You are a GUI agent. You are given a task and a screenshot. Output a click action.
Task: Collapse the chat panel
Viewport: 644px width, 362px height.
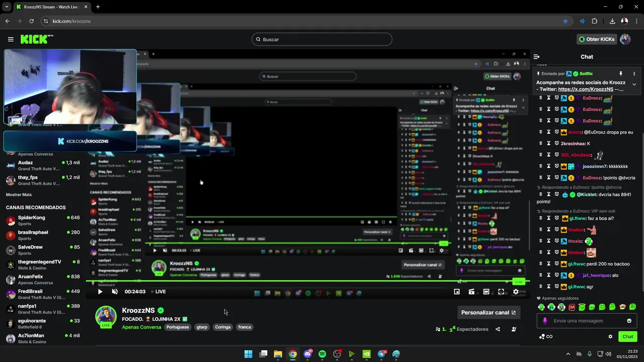click(x=536, y=57)
